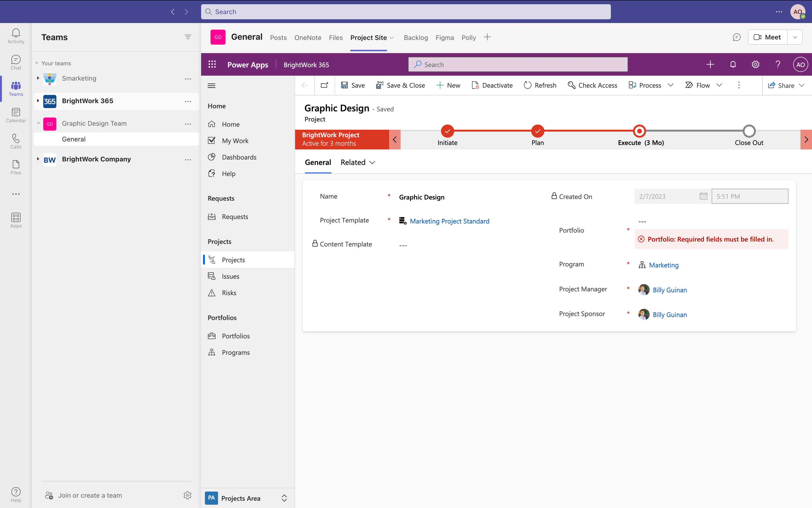Select the Initiate stage marker
Viewport: 812px width, 508px height.
coord(447,131)
